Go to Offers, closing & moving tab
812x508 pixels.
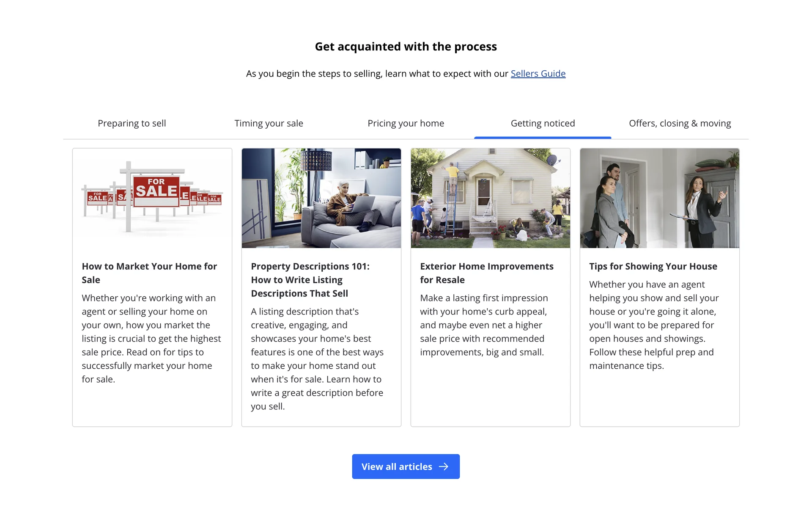click(680, 123)
